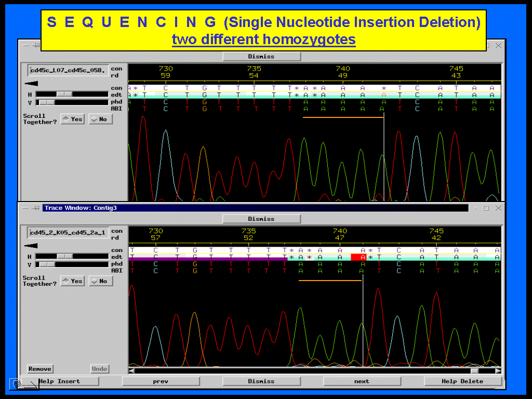Click the H slider in the upper trace panel
The image size is (532, 399).
coord(64,94)
